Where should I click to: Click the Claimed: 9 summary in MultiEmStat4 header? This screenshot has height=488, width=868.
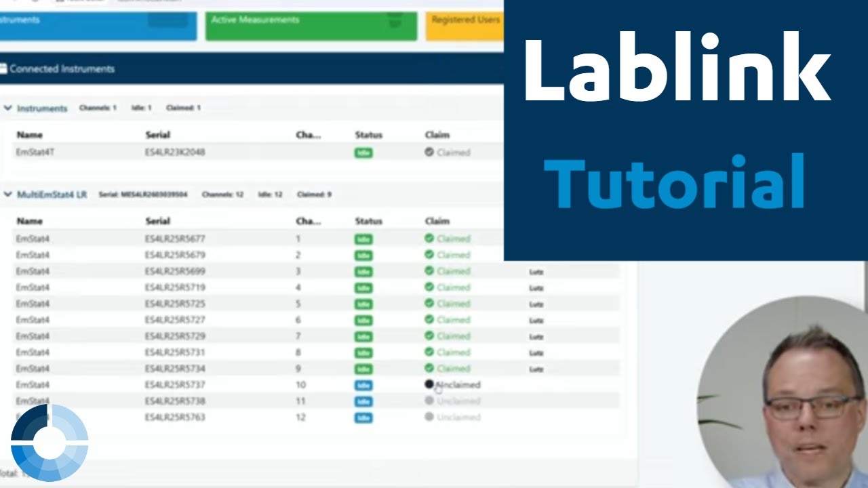coord(314,195)
